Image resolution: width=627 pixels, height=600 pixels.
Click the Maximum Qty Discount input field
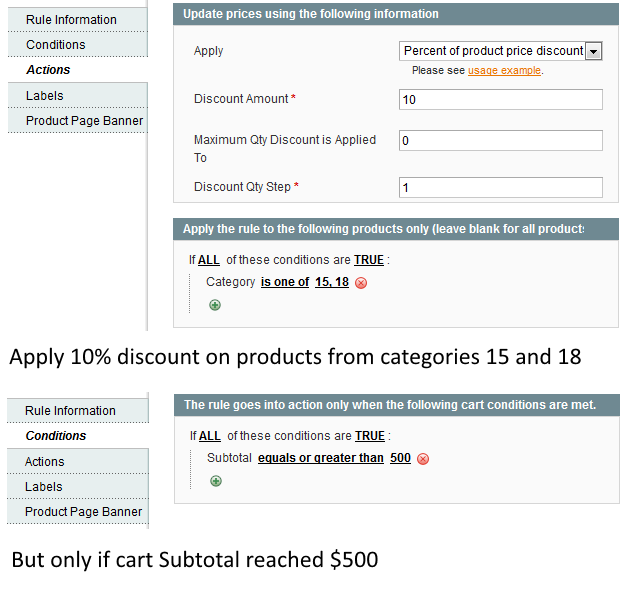point(500,141)
